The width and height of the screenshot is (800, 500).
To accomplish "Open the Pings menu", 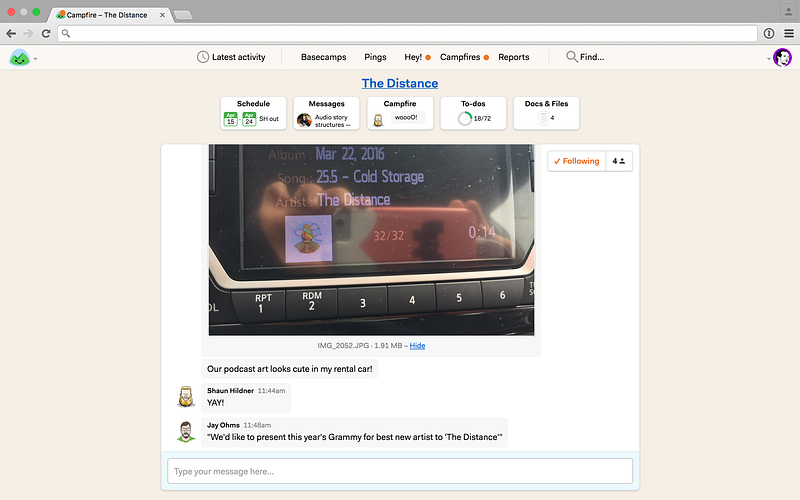I will click(375, 57).
